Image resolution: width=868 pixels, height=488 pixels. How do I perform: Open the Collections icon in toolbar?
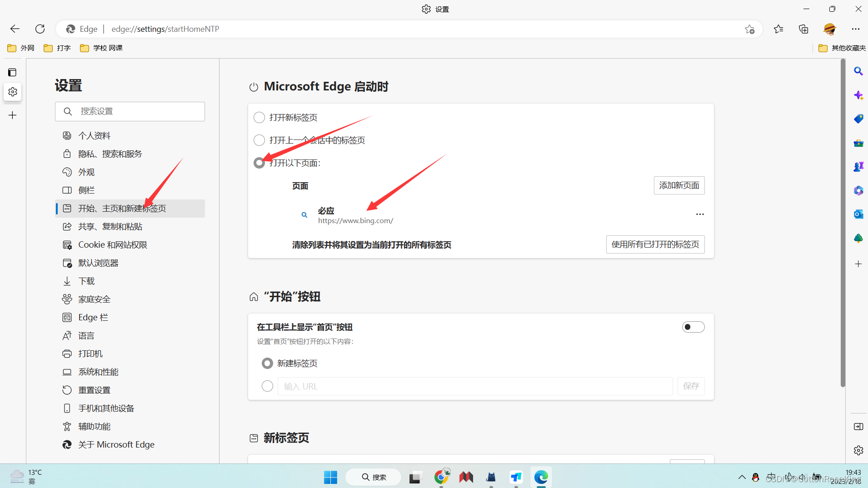(x=803, y=29)
